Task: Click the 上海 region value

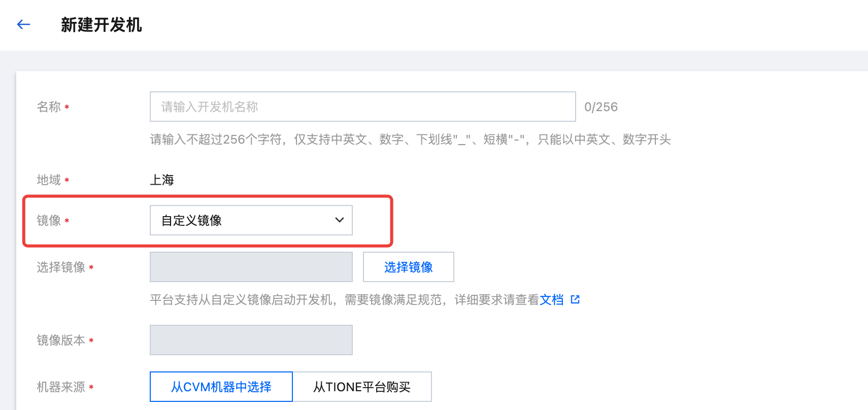Action: point(162,180)
